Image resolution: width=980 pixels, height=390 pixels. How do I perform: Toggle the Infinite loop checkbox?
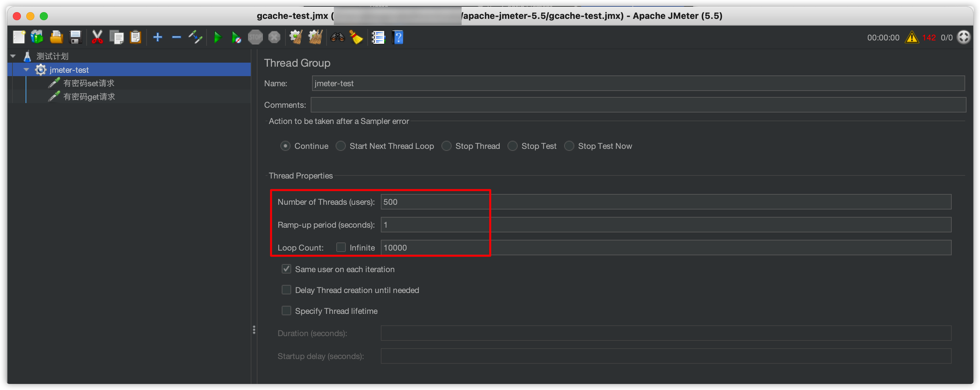[x=341, y=248]
